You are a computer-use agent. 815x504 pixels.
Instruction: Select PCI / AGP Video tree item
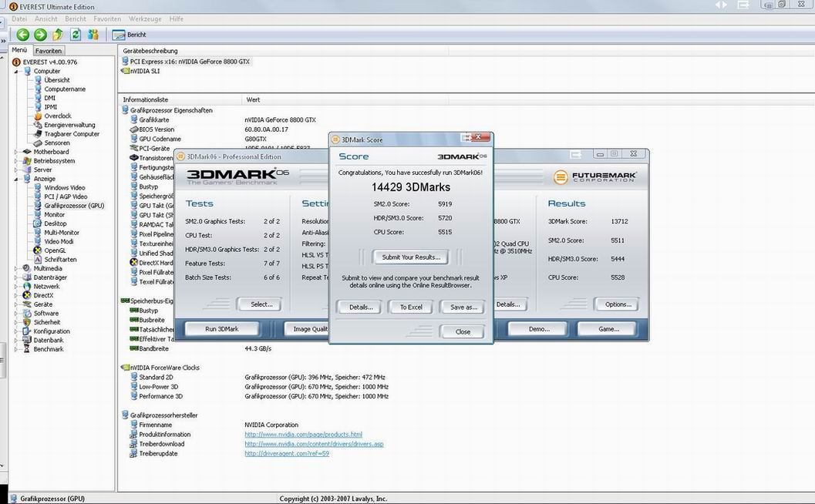(66, 197)
